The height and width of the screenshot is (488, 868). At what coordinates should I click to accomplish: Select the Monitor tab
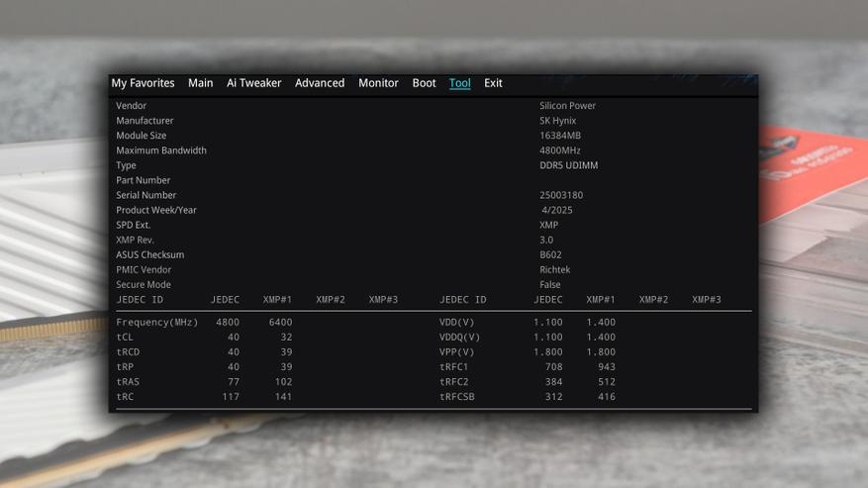click(x=378, y=83)
